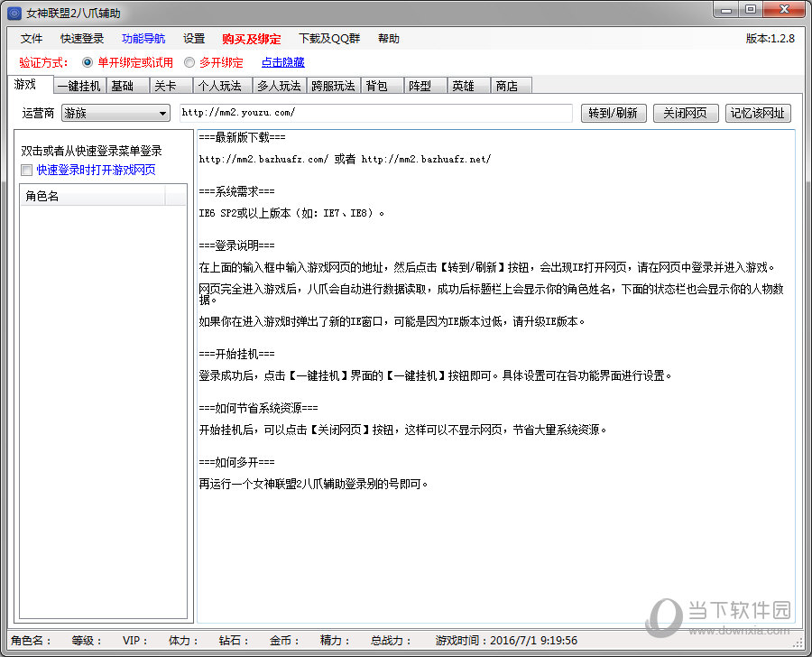Switch to the 一键挂机 tab
This screenshot has width=812, height=657.
(79, 86)
